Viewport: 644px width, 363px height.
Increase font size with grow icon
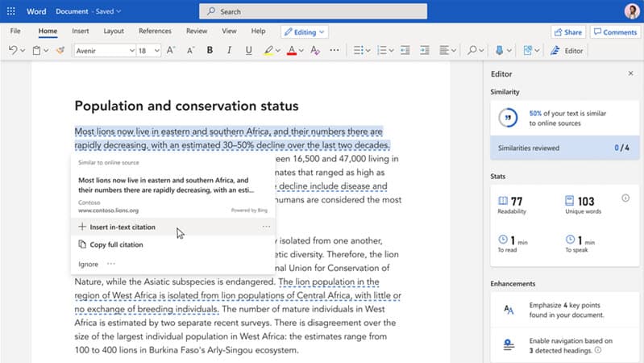[171, 50]
